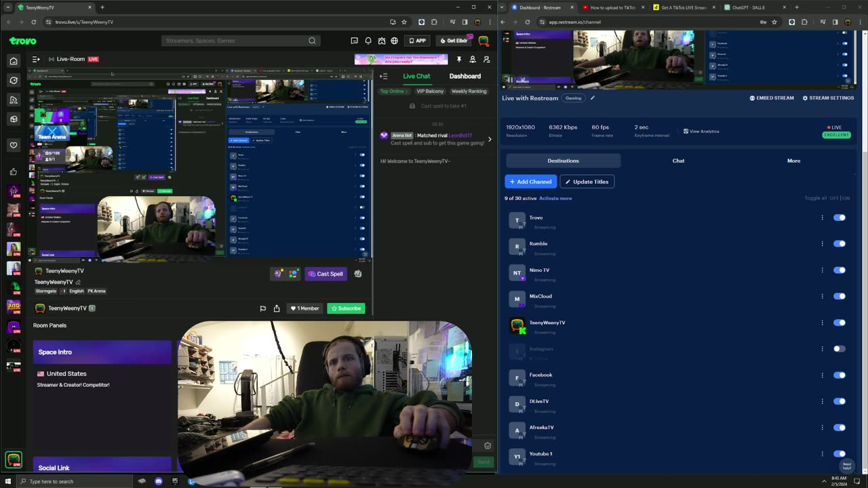868x488 pixels.
Task: Click Cast Spell button
Action: 325,274
